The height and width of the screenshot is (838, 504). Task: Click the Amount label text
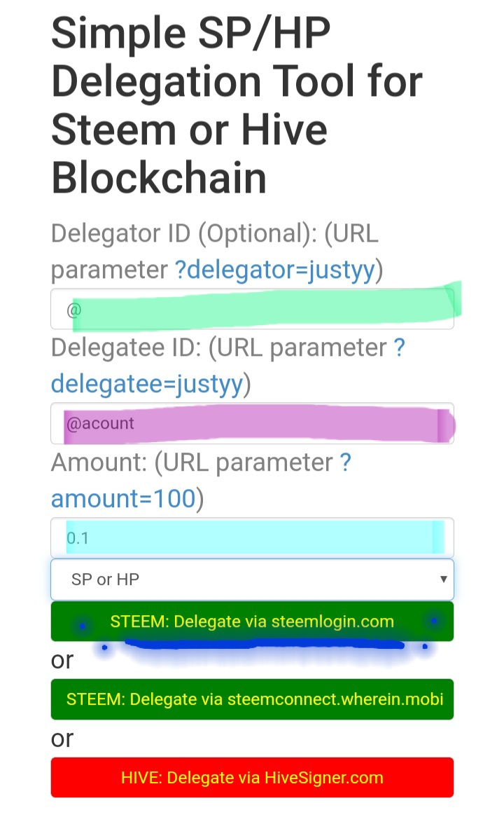click(x=99, y=462)
